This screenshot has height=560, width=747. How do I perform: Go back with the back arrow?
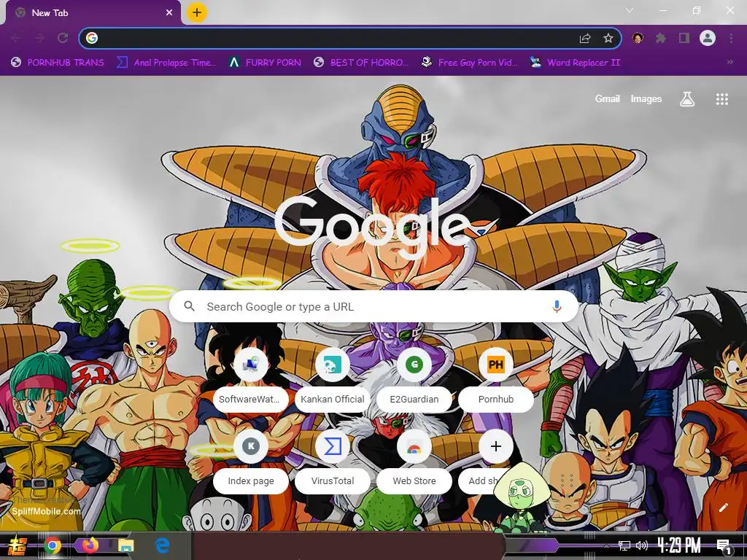16,38
